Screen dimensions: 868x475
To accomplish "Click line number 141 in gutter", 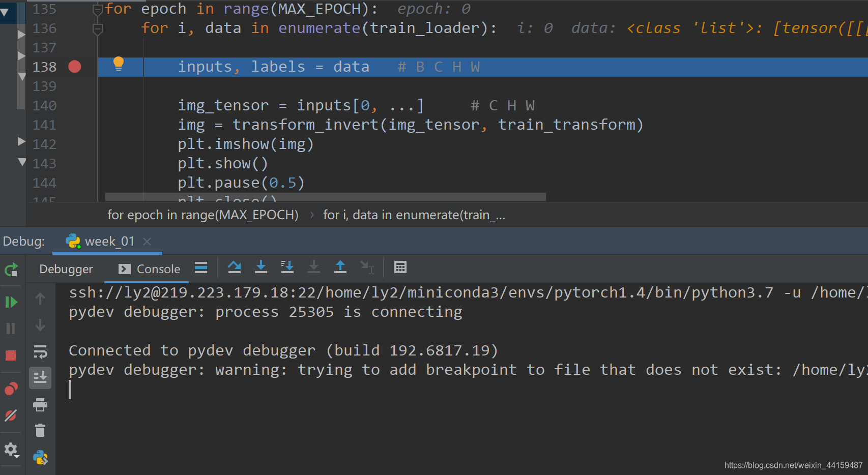I will pos(45,125).
